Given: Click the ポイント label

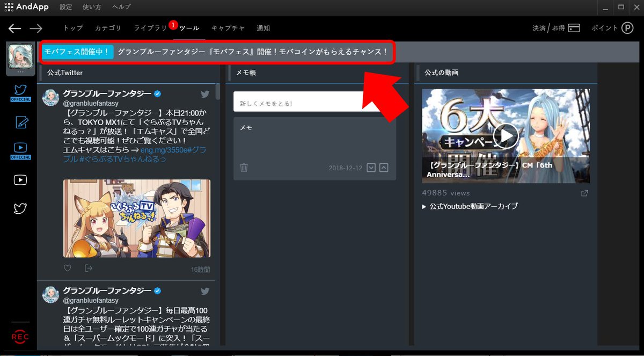Looking at the screenshot, I should (x=605, y=28).
